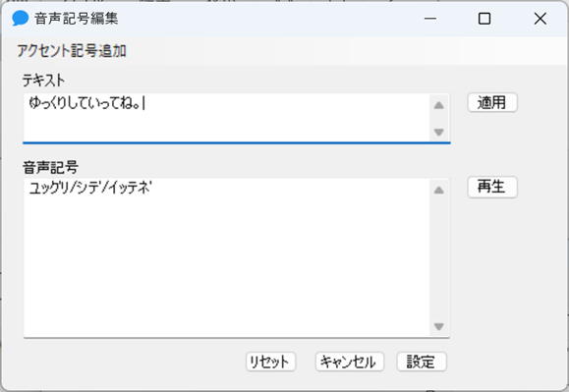Play the voice with the 再生 button
Image resolution: width=569 pixels, height=392 pixels.
pos(492,187)
